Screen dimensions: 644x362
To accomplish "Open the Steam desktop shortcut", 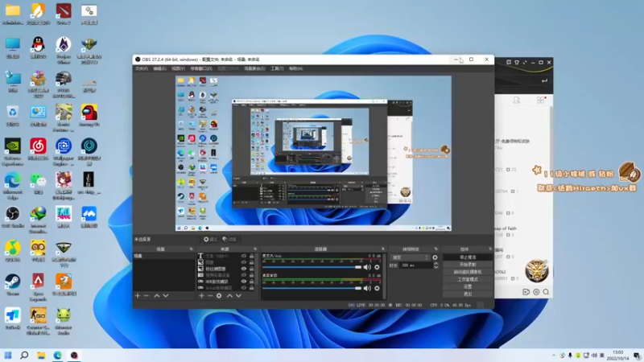I will [x=13, y=285].
